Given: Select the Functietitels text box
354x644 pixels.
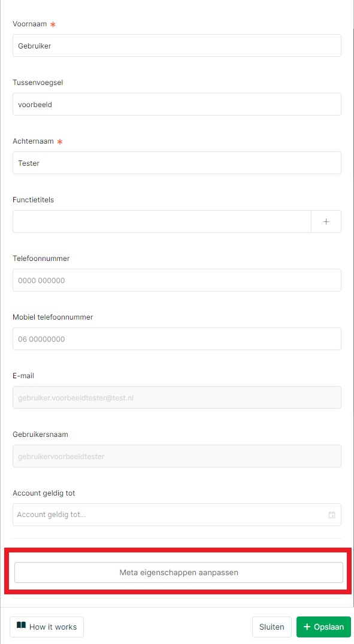Looking at the screenshot, I should click(x=162, y=221).
